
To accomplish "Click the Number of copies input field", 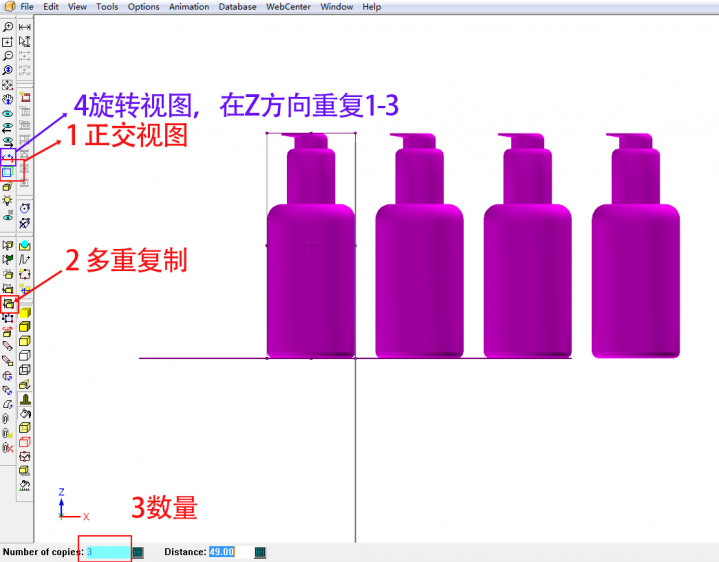I will (108, 552).
